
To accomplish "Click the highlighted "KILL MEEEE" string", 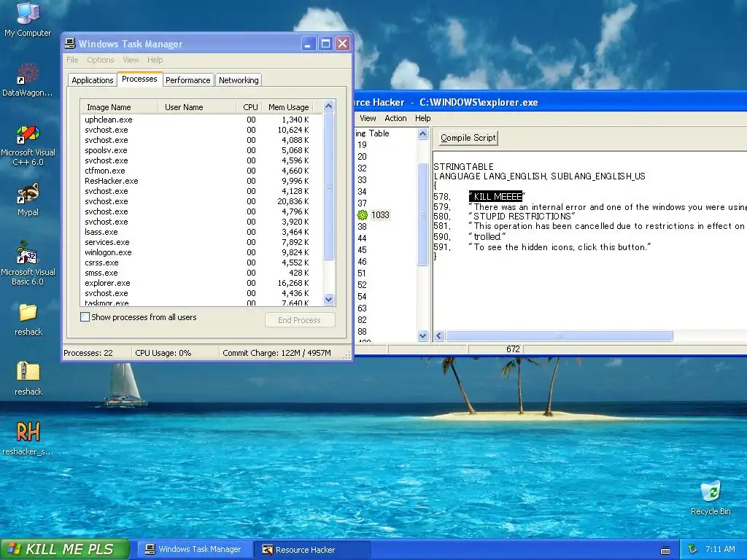I will (497, 197).
